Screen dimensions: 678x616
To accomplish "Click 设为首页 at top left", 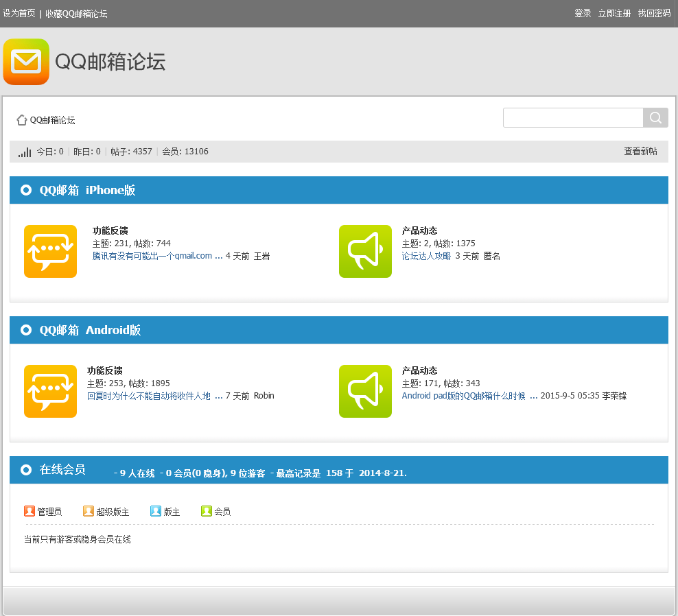I will 19,14.
